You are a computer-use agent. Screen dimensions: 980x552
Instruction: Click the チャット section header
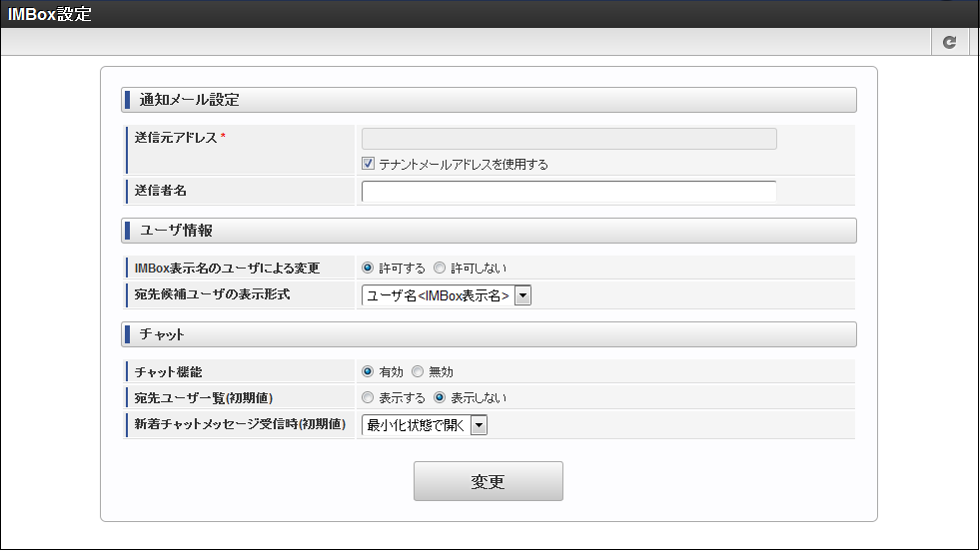(x=489, y=334)
